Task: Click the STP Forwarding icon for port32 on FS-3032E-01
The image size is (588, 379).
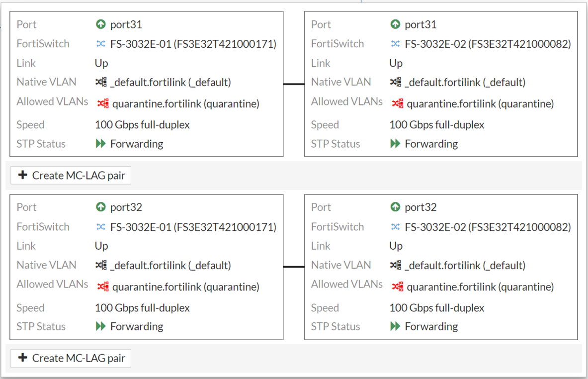Action: [101, 326]
